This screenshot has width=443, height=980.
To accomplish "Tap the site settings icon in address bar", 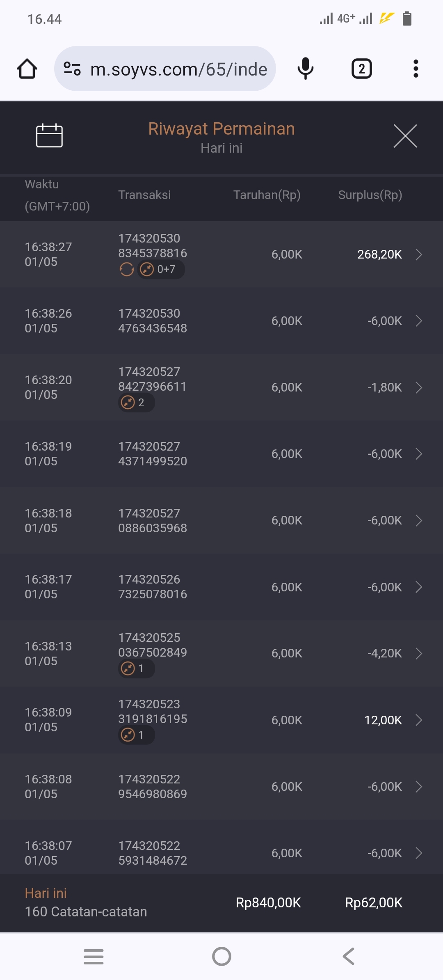I will pyautogui.click(x=72, y=69).
